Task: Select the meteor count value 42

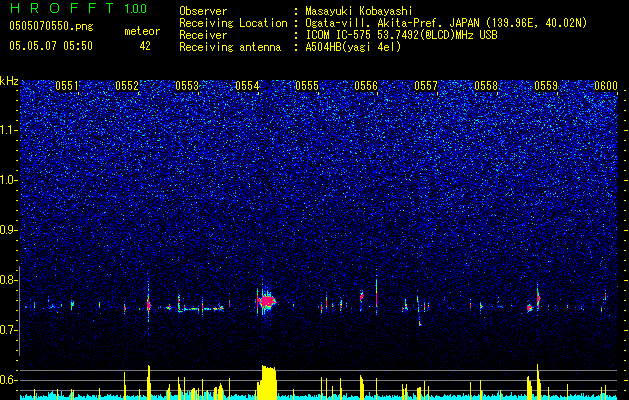Action: point(145,46)
